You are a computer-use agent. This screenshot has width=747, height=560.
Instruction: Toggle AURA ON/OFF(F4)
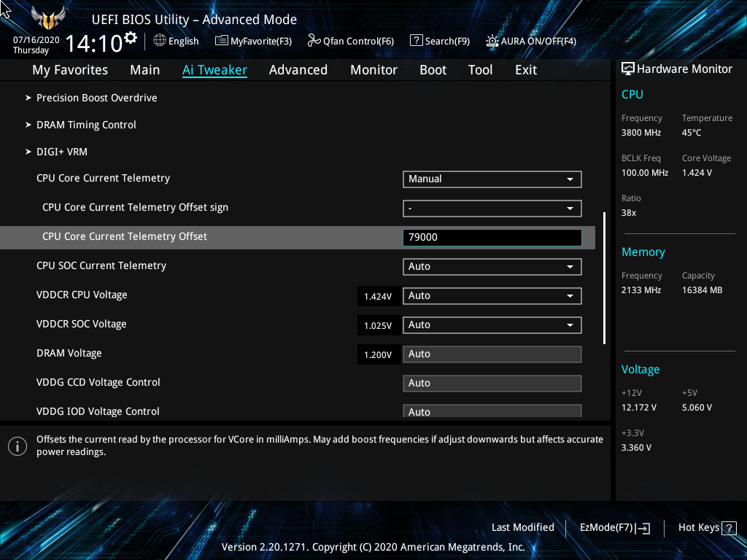[x=531, y=41]
